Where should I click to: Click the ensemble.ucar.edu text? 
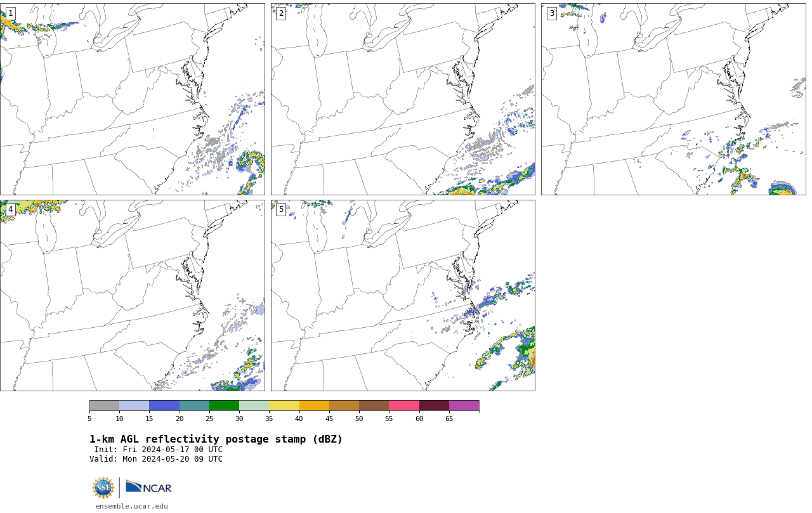pyautogui.click(x=132, y=506)
